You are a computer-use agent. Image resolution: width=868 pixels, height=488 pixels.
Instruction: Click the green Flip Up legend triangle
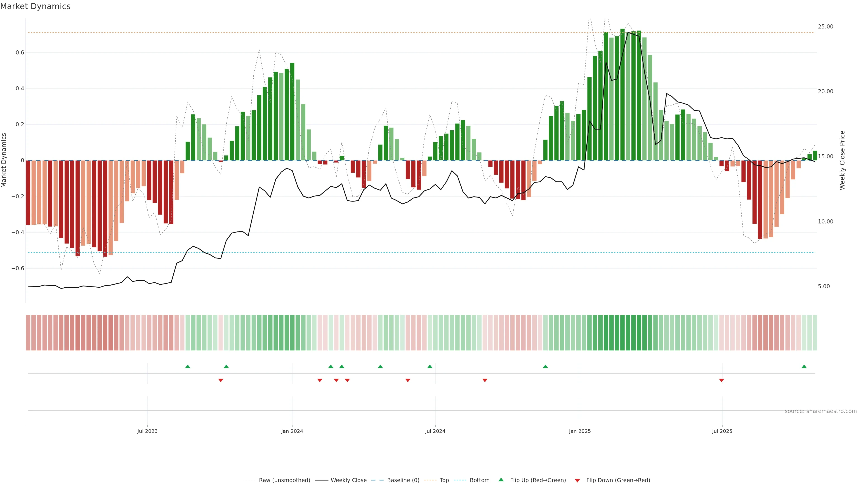pyautogui.click(x=501, y=480)
